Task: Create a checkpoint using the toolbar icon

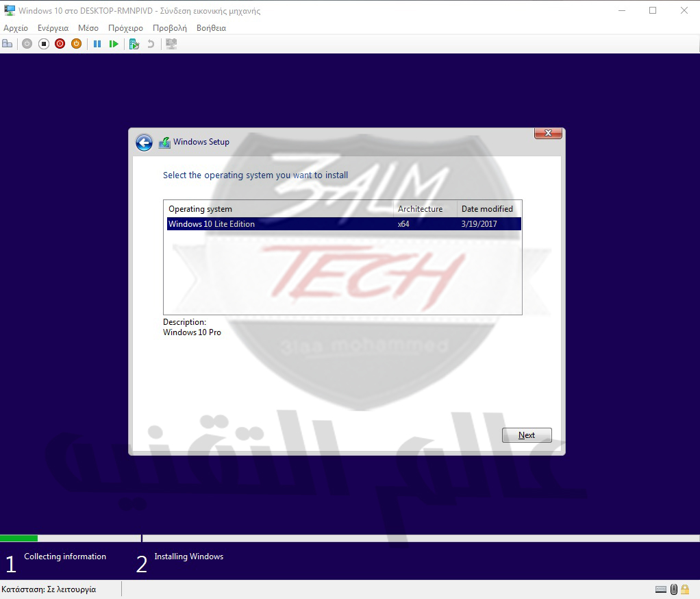Action: [x=134, y=44]
